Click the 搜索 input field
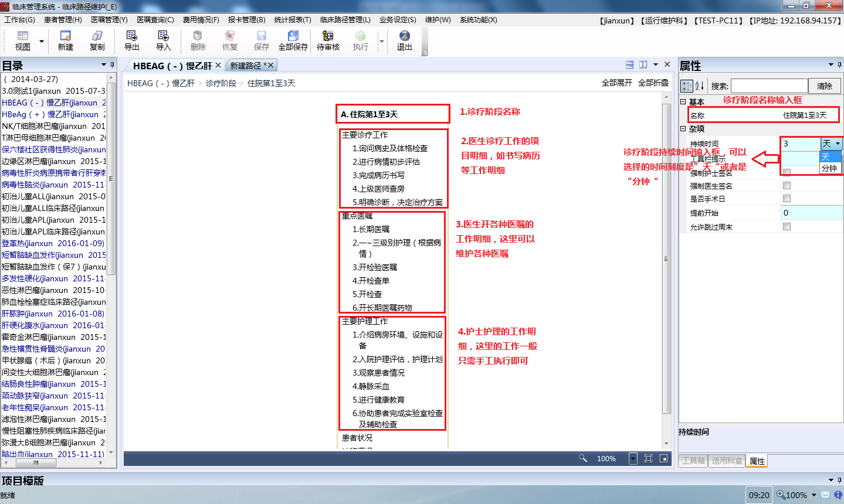Viewport: 844px width, 504px height. pyautogui.click(x=769, y=86)
